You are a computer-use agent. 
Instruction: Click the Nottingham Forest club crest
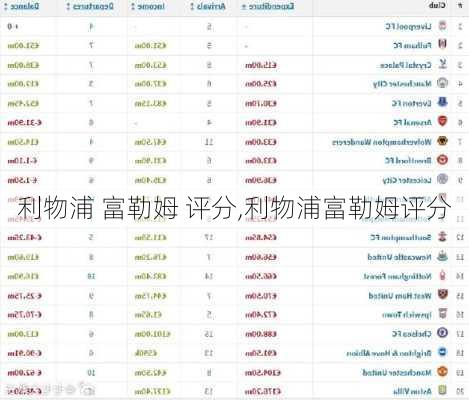coord(442,275)
